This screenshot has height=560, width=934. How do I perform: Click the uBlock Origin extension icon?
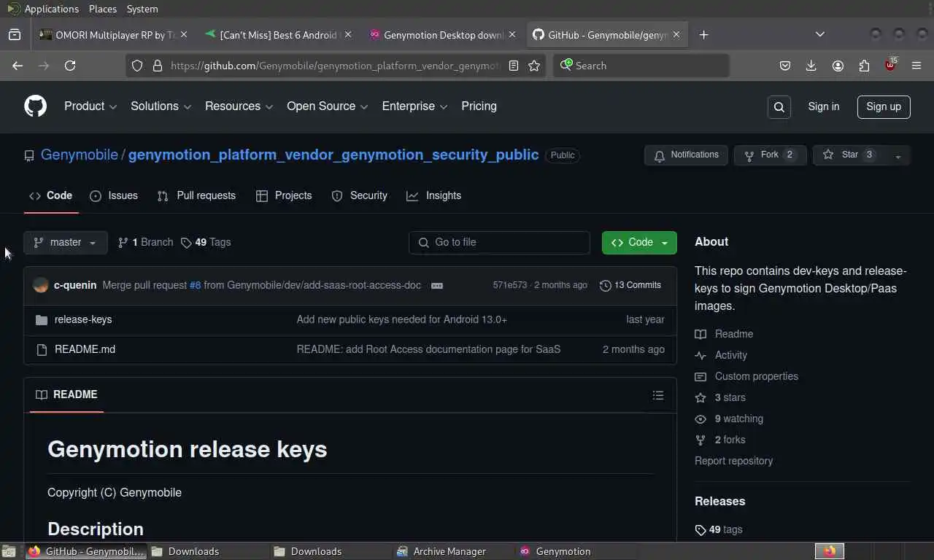point(890,65)
